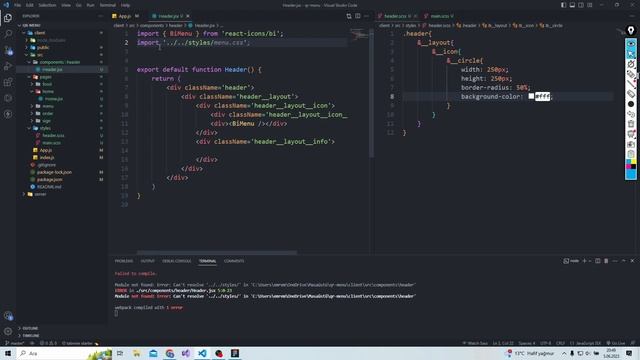Click Windows Start button
Viewport: 640px width, 360px height.
(8, 353)
